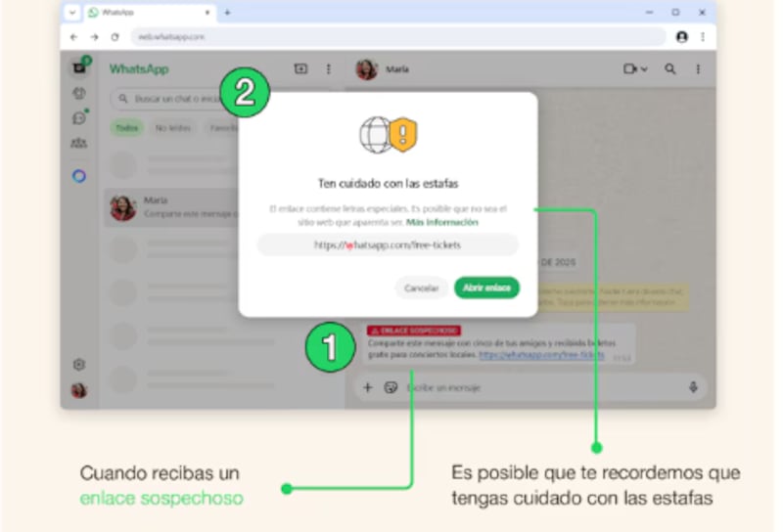Click the Abrir enlace button
Viewport: 783px width, 532px height.
[486, 288]
